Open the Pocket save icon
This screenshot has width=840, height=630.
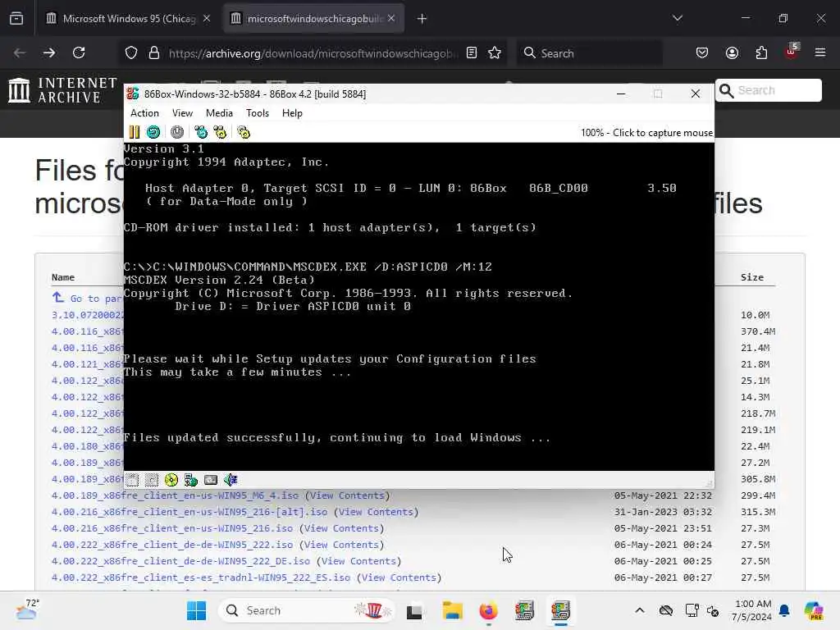click(x=702, y=53)
